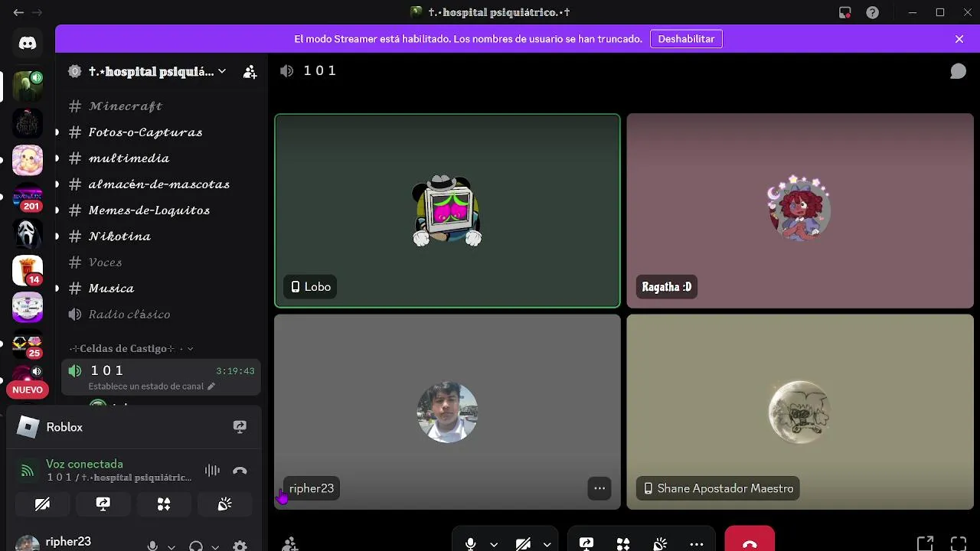The height and width of the screenshot is (551, 980).
Task: Open the almacén-de-mascotas channel
Action: (x=161, y=184)
